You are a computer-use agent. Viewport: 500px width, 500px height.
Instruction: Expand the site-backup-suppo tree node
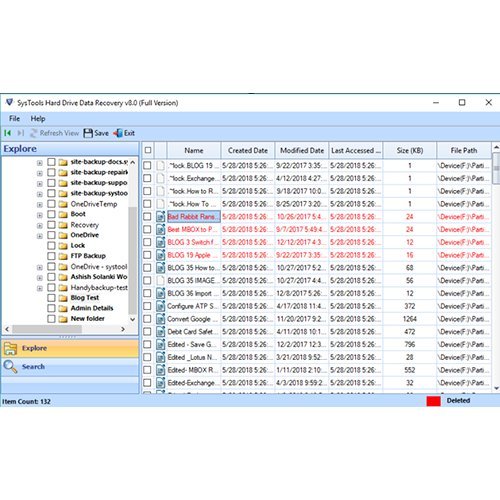click(x=40, y=183)
